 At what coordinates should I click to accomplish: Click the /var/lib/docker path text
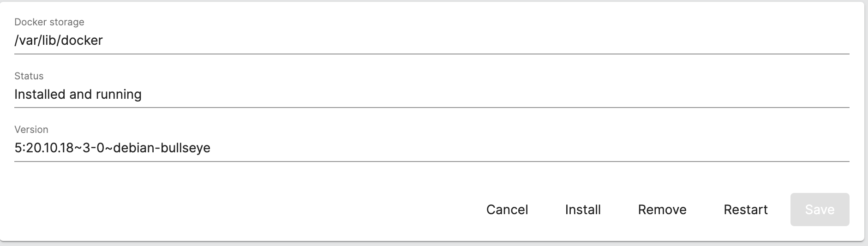59,41
